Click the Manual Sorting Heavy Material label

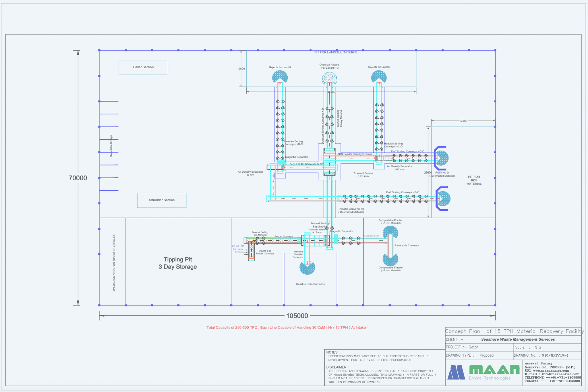(340, 118)
